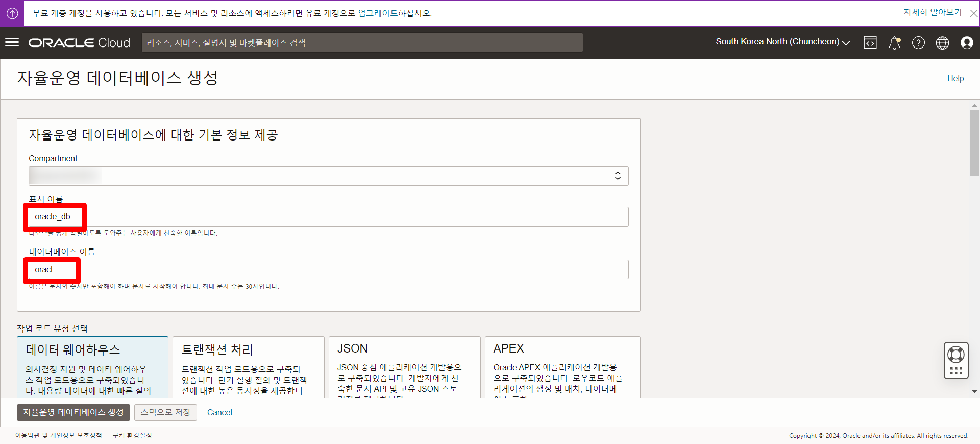This screenshot has width=980, height=444.
Task: Click the vertical page scrollbar thumb
Action: (974, 143)
